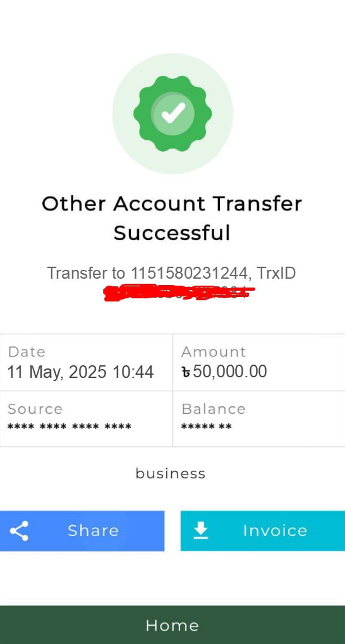Click the share icon on Share button
Screen dimensions: 345x644
(20, 531)
